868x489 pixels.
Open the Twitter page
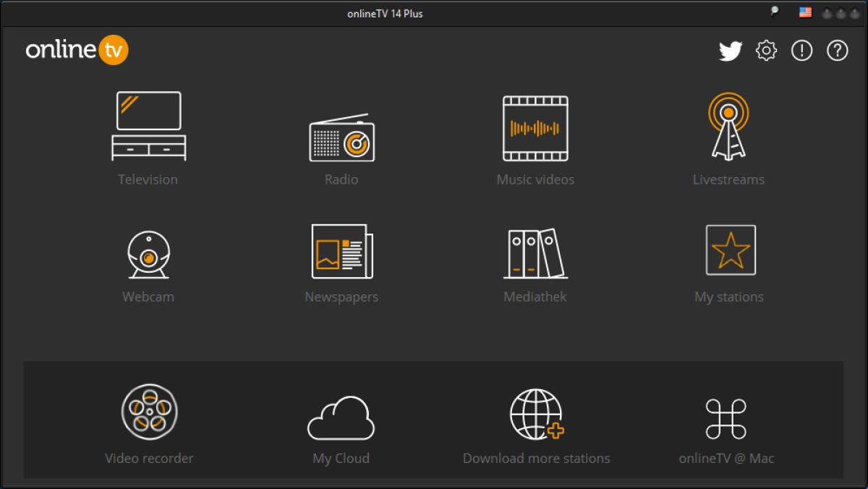(731, 50)
